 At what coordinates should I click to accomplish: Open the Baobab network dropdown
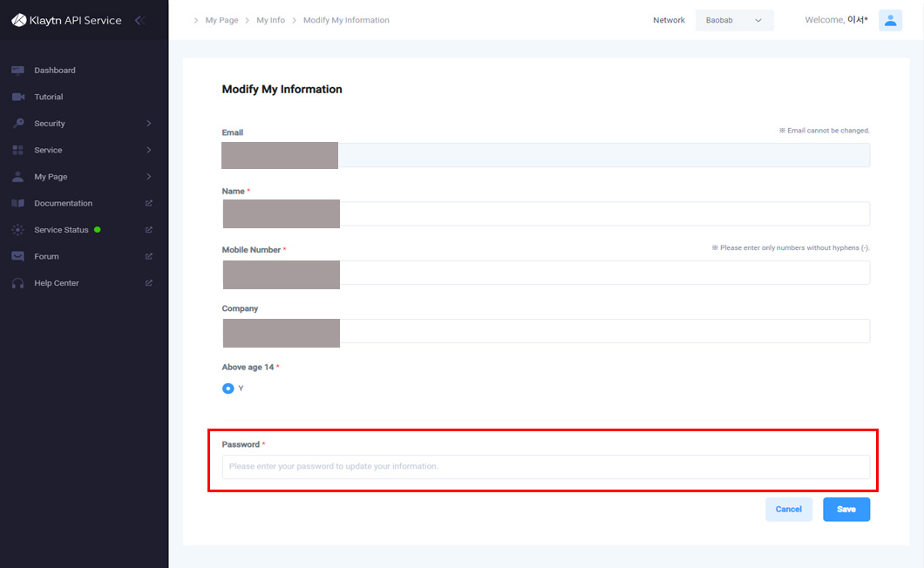click(734, 20)
